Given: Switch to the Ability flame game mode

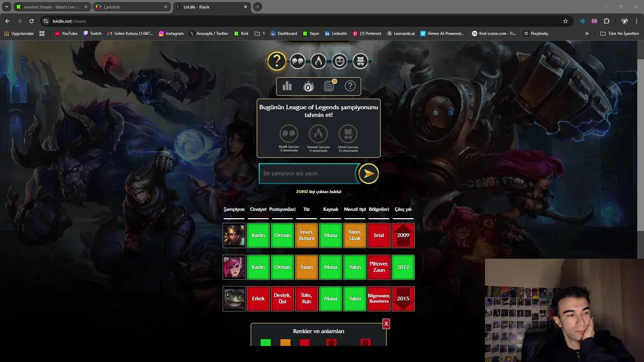Looking at the screenshot, I should [318, 61].
